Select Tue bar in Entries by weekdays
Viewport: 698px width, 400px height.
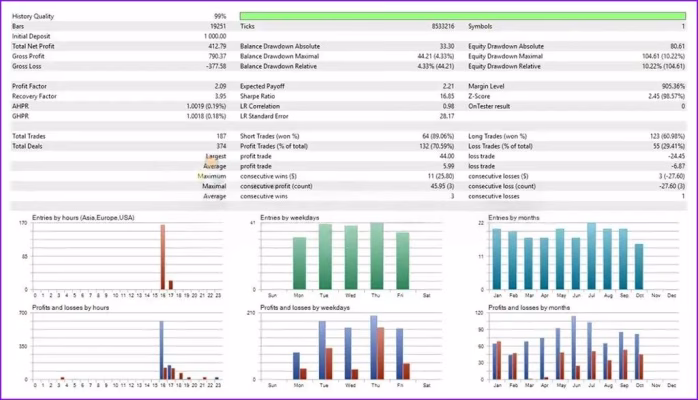coord(325,257)
